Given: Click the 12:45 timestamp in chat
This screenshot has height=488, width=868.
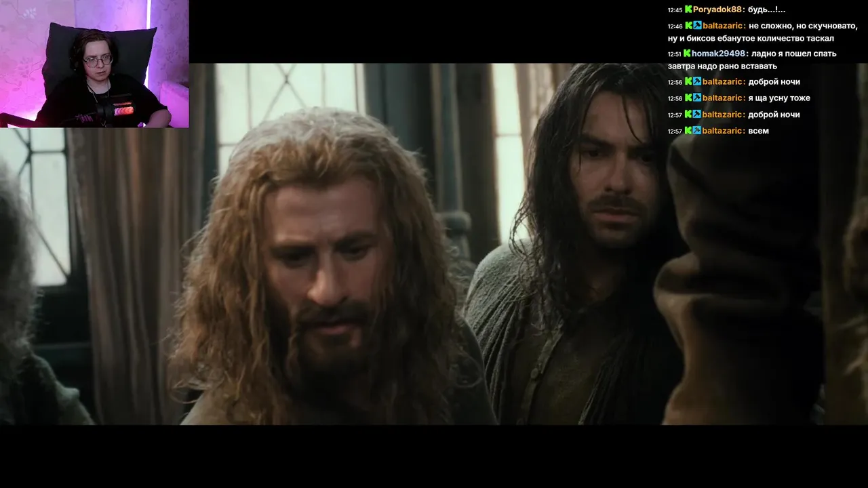Looking at the screenshot, I should pyautogui.click(x=675, y=10).
